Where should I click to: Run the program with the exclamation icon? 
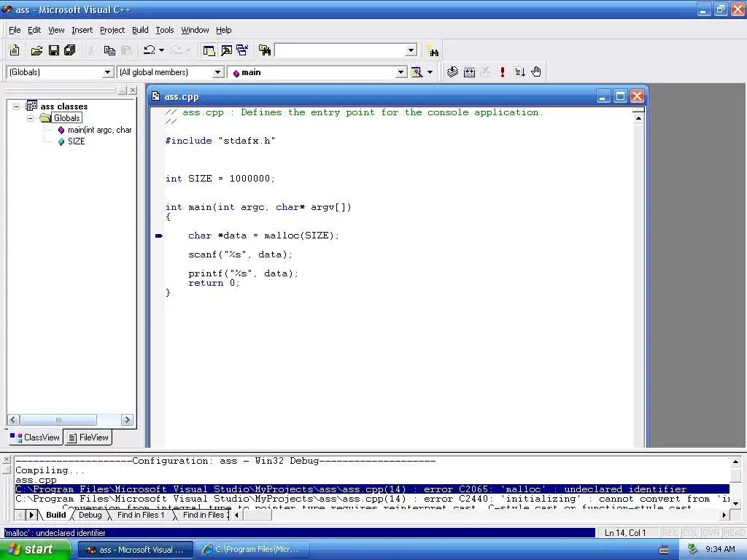(x=502, y=72)
